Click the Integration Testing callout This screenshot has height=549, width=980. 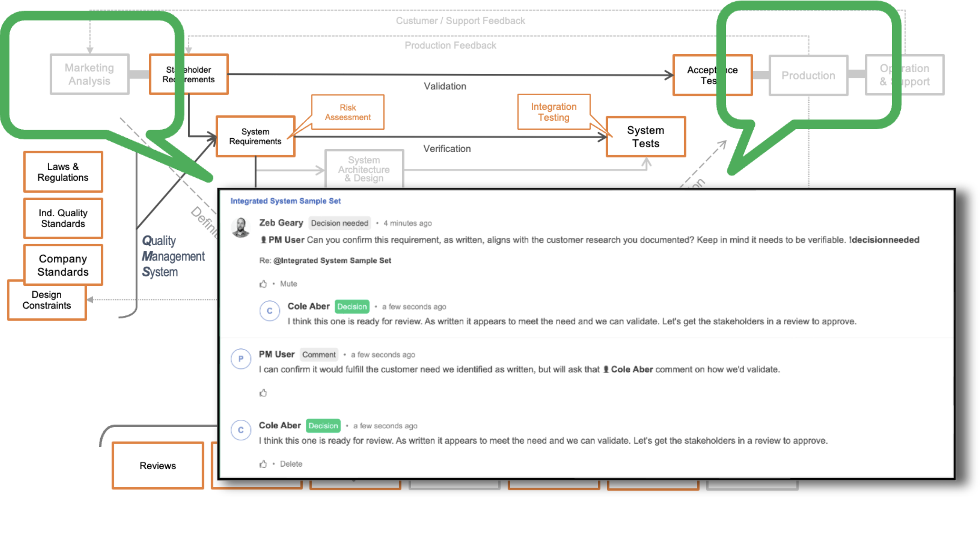click(x=554, y=112)
